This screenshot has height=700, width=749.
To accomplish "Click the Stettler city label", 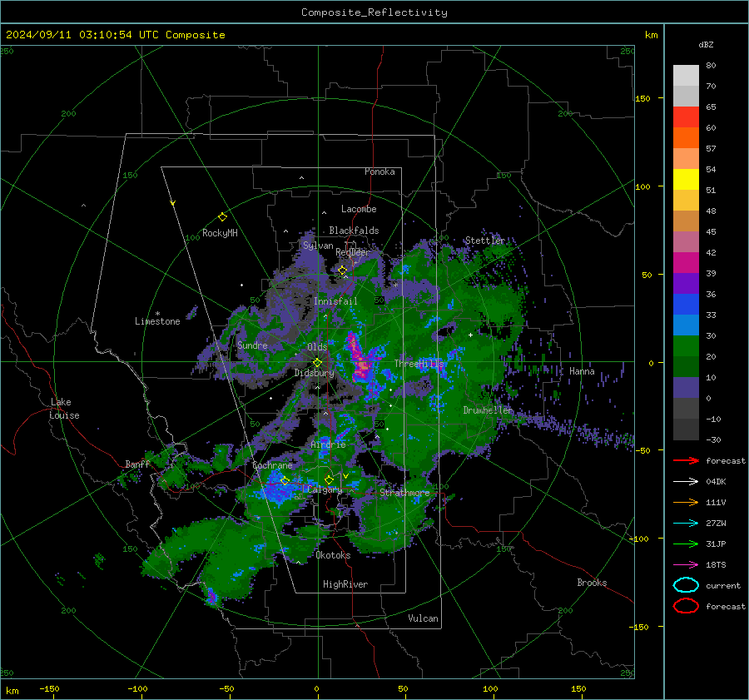I will (x=485, y=241).
